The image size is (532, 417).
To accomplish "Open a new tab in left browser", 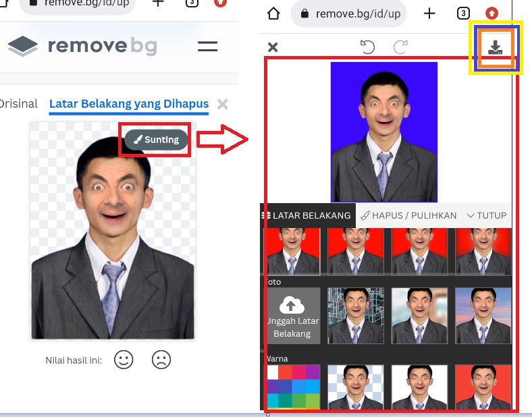I will point(158,3).
